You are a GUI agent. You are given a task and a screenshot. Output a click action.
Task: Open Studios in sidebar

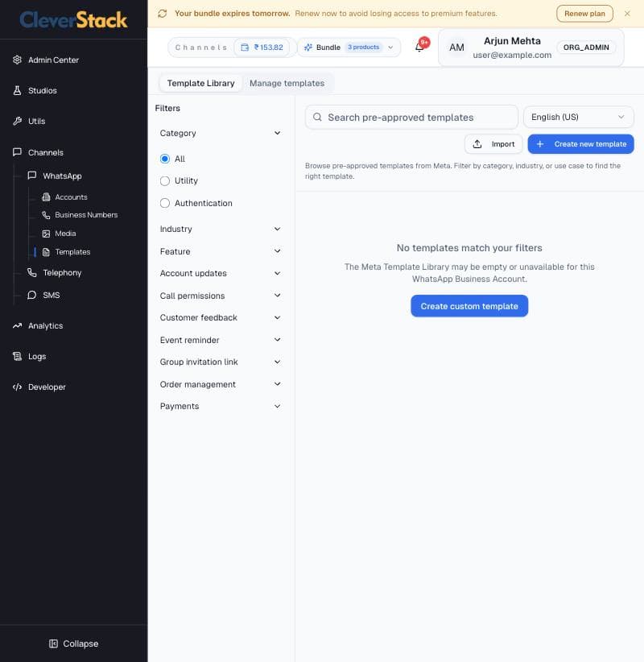[42, 90]
